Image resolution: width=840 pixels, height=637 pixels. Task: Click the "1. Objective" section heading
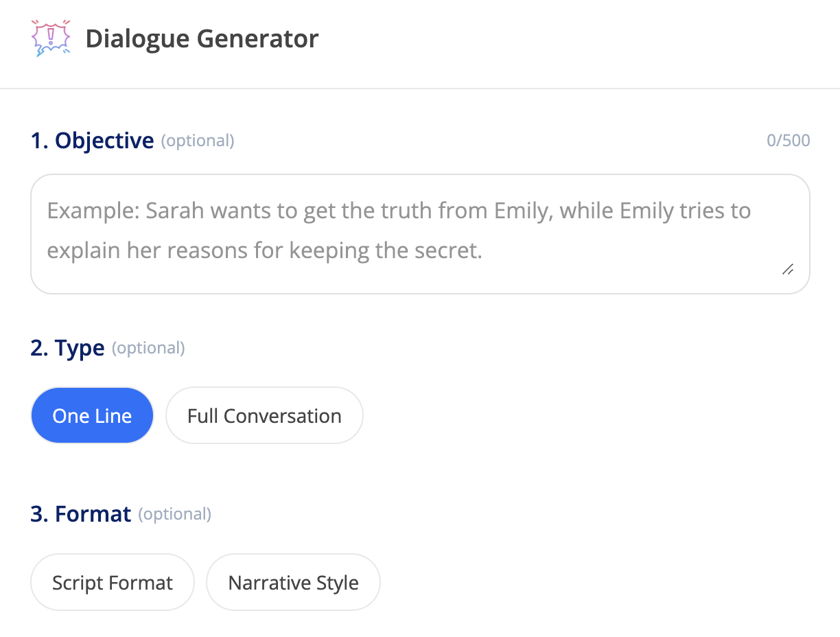pos(91,140)
